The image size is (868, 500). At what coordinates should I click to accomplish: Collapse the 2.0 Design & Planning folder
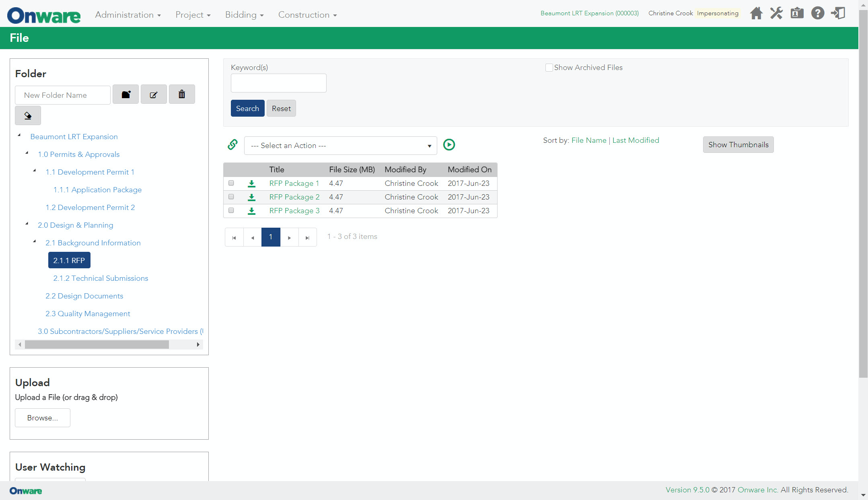click(27, 223)
